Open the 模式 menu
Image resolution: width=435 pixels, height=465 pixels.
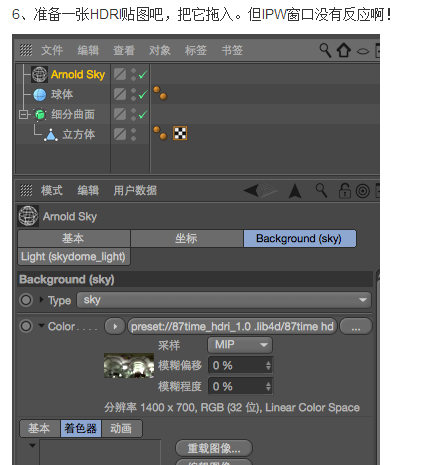pos(52,190)
